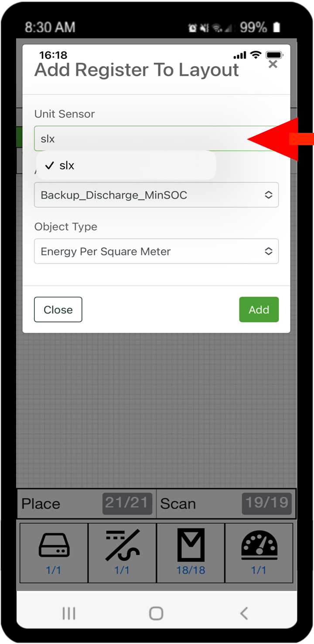Click the green Add button
The width and height of the screenshot is (314, 644).
coord(259,310)
